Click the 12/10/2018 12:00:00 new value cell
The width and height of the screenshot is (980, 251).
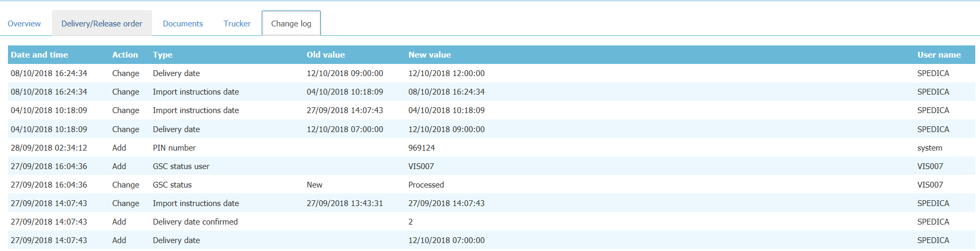[446, 73]
